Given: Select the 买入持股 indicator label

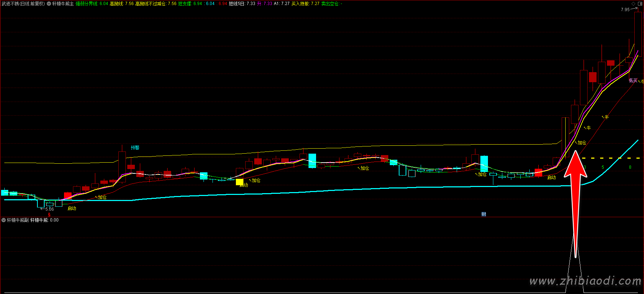Looking at the screenshot, I should pyautogui.click(x=300, y=4).
